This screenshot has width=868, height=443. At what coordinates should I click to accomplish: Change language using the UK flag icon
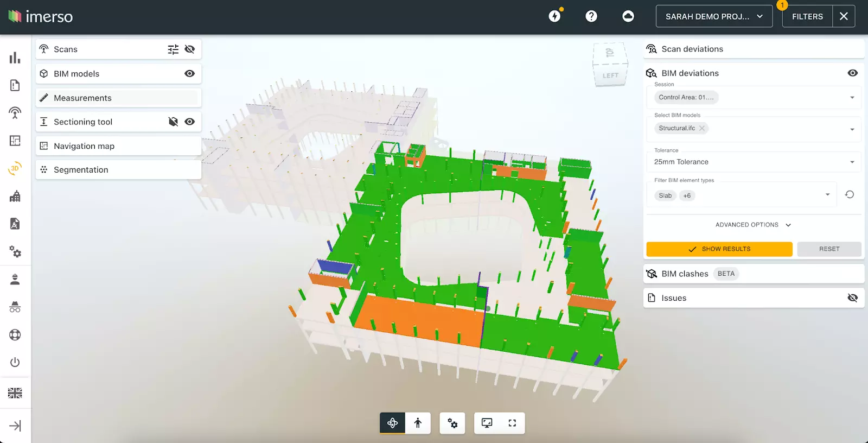tap(15, 393)
